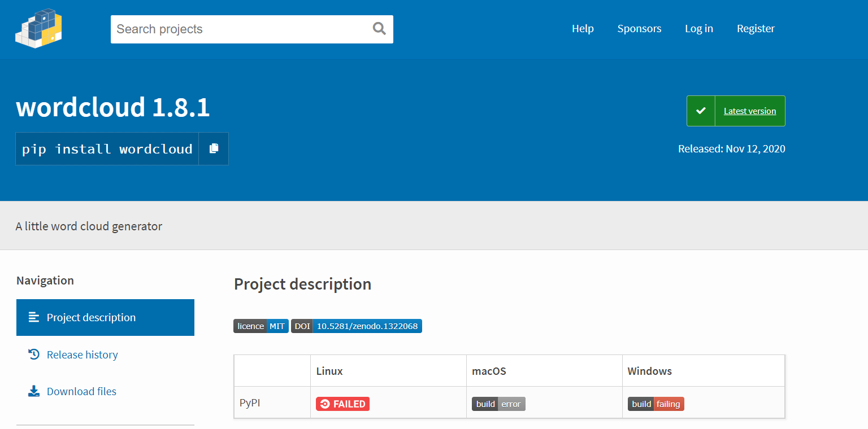Open the Sponsors page

click(639, 29)
